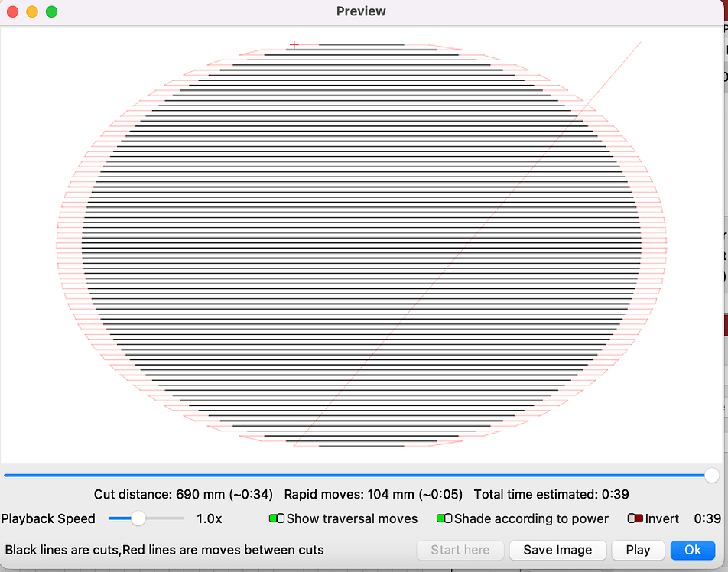The width and height of the screenshot is (728, 572).
Task: Click the red crosshair start marker
Action: [x=294, y=44]
